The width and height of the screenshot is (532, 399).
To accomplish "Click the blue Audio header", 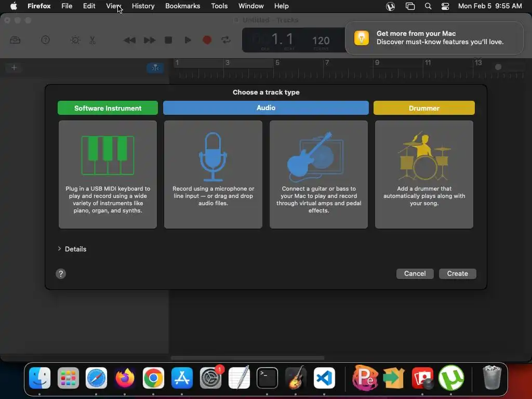I will (265, 108).
